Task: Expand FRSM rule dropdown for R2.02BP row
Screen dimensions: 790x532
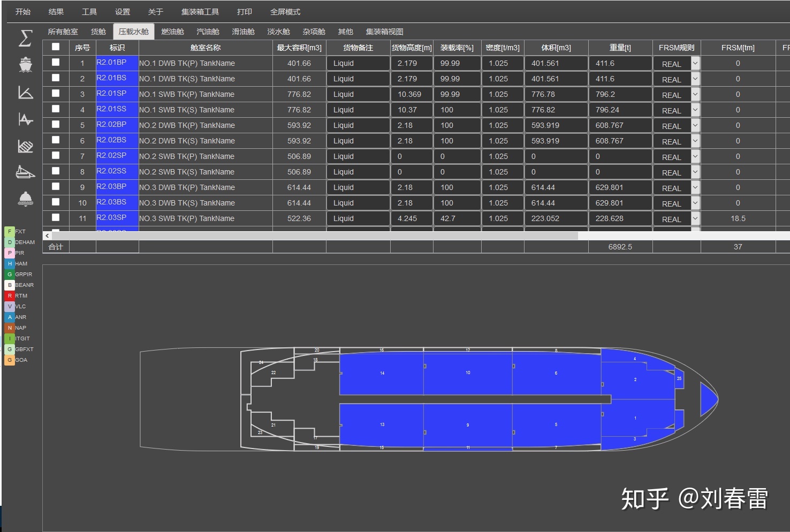Action: click(695, 125)
